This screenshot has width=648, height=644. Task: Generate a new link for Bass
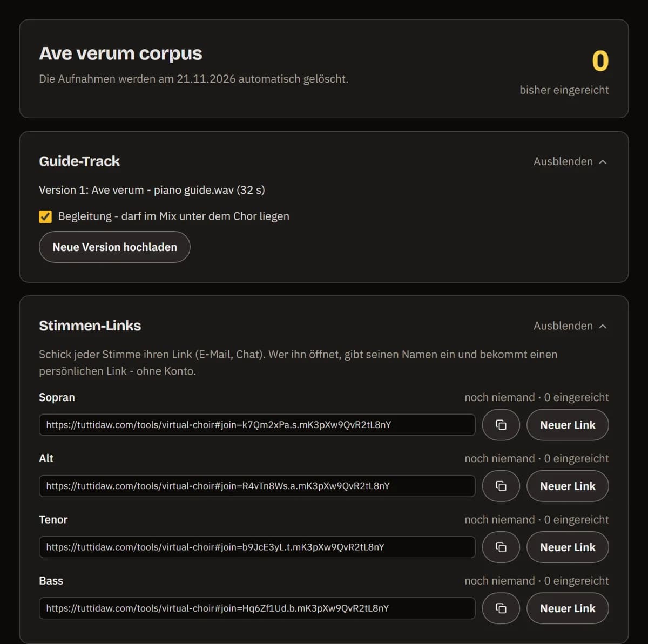(x=568, y=608)
